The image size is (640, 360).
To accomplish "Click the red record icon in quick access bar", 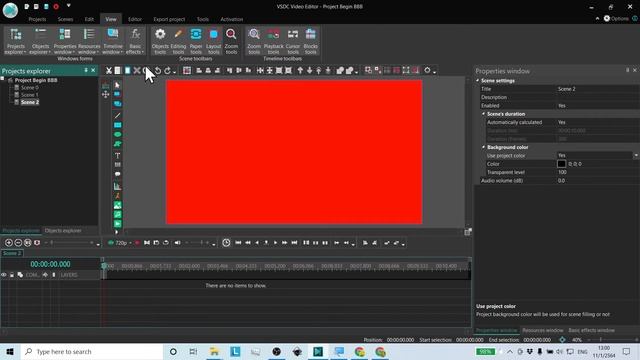I will coord(56,7).
